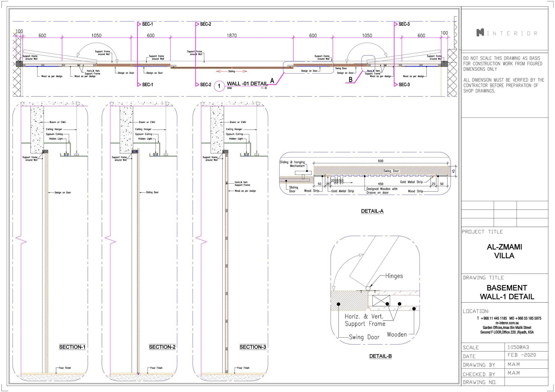Select the SECTION-3 title label
Image resolution: width=555 pixels, height=392 pixels.
[x=253, y=347]
